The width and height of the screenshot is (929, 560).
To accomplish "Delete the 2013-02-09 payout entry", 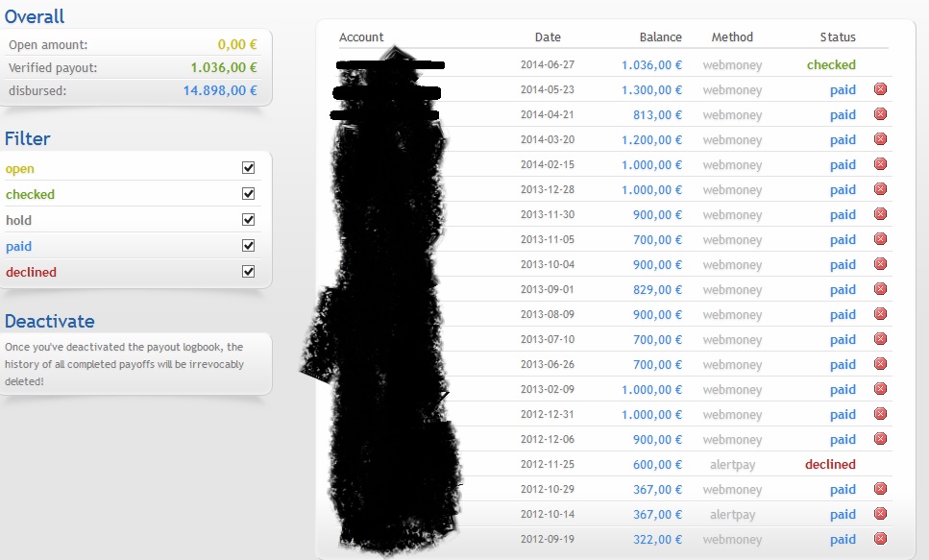I will tap(880, 389).
